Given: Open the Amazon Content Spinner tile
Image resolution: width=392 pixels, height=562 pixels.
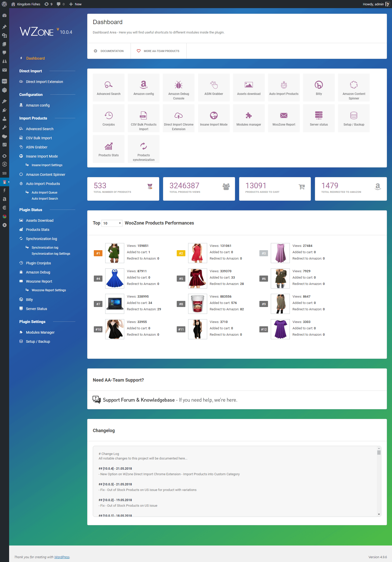Looking at the screenshot, I should 354,88.
